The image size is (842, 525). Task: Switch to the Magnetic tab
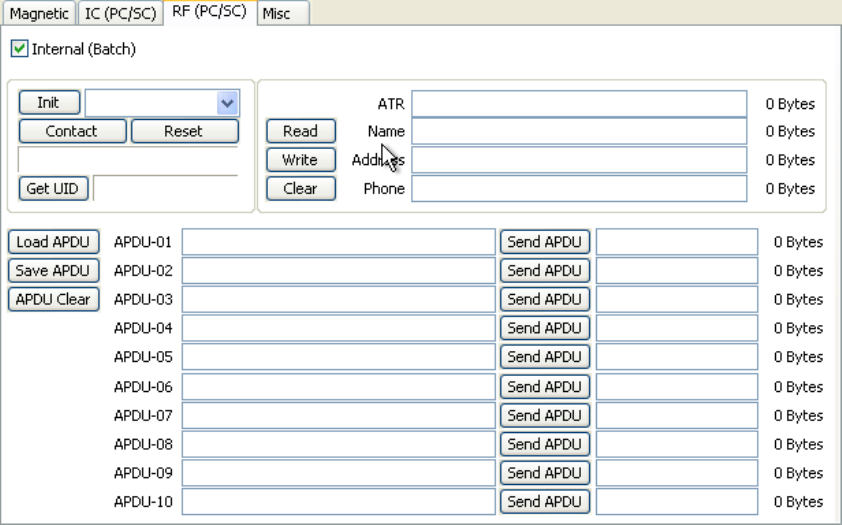(39, 13)
